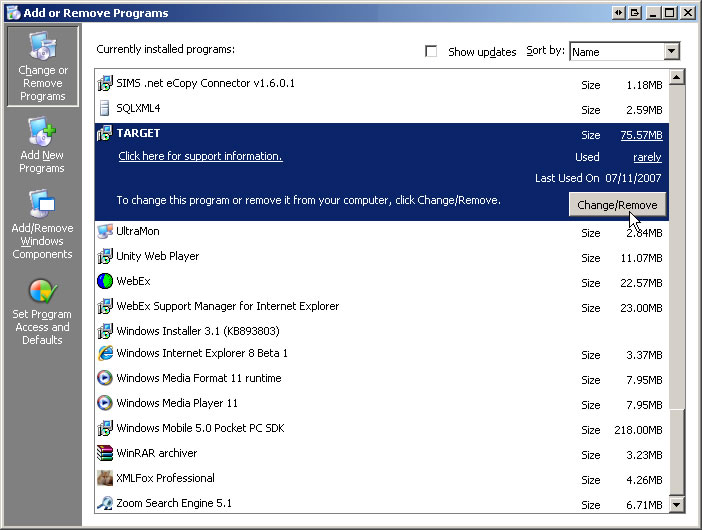The height and width of the screenshot is (530, 702).
Task: Open 'Click here for support information' link
Action: click(200, 156)
